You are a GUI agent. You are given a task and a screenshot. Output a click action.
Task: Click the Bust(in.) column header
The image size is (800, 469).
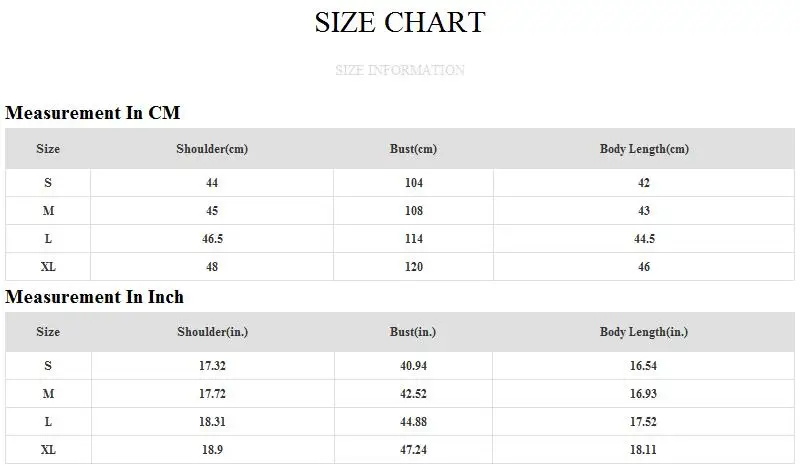point(413,332)
